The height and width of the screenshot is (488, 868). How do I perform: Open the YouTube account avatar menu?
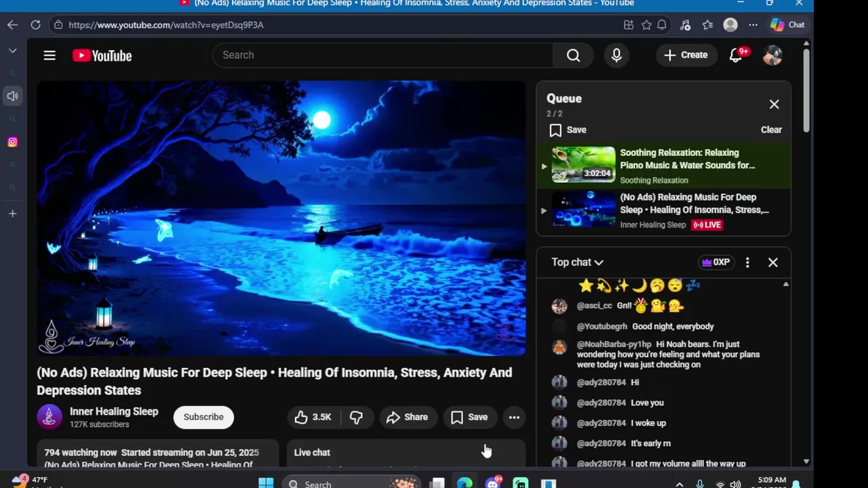772,55
